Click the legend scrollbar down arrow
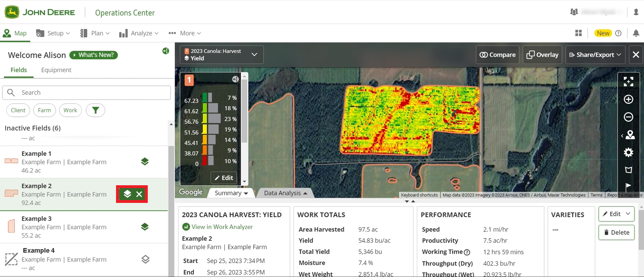Viewport: 644px width, 277px height. coord(244,182)
